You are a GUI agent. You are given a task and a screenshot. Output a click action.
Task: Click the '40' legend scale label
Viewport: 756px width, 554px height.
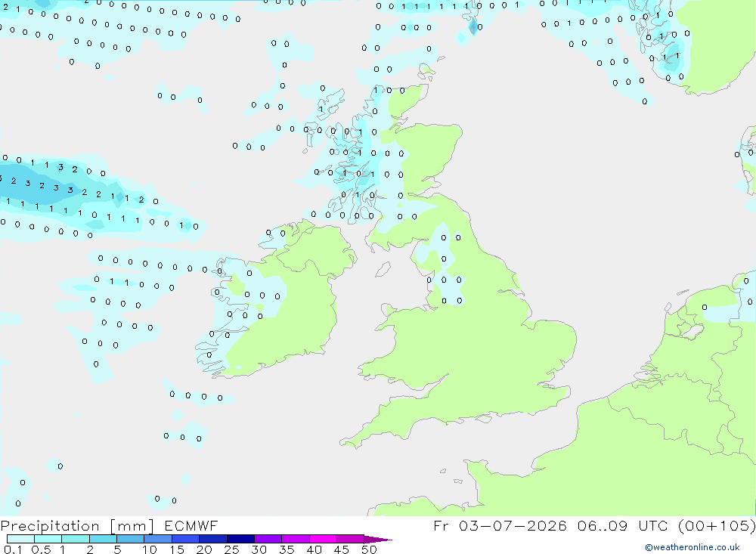click(x=314, y=549)
